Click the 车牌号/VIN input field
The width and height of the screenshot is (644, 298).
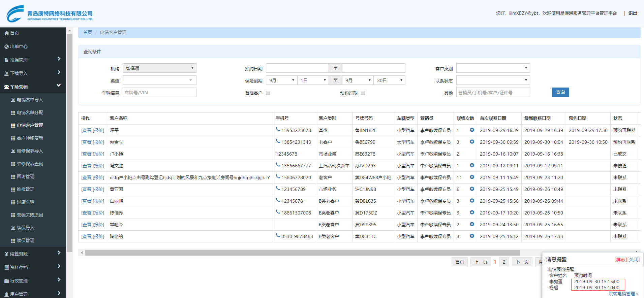click(159, 93)
